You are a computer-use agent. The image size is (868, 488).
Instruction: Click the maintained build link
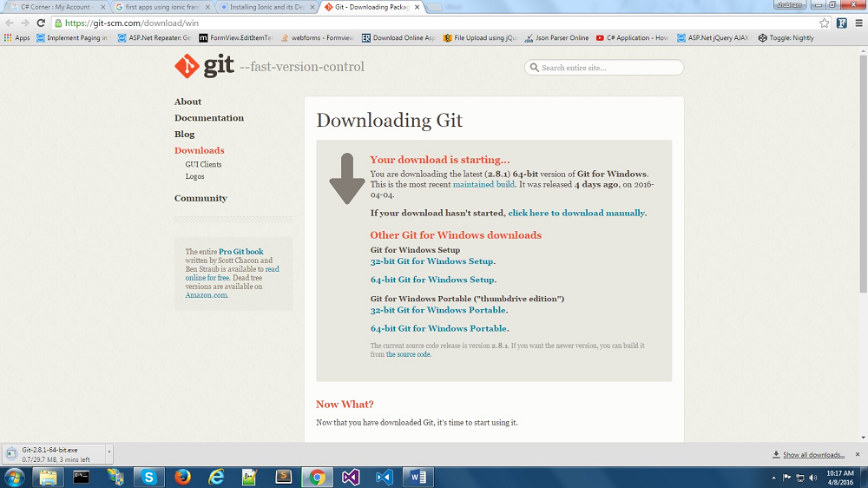(483, 184)
